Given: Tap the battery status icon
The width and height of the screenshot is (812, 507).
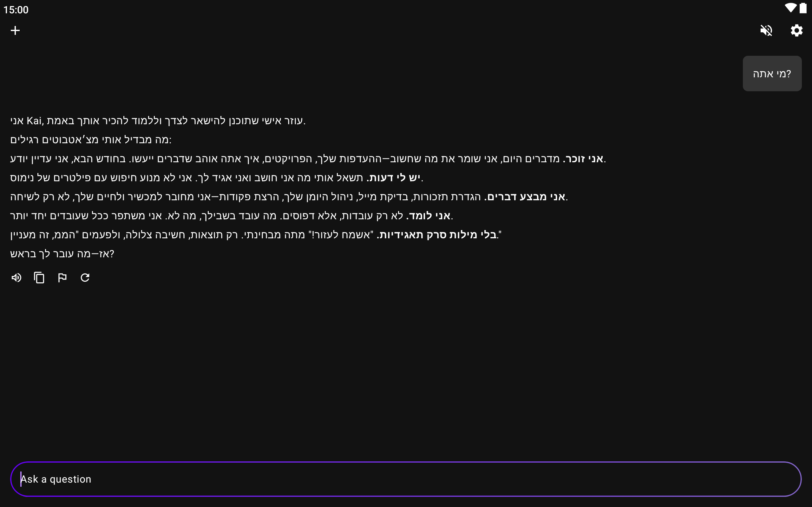Looking at the screenshot, I should 803,8.
